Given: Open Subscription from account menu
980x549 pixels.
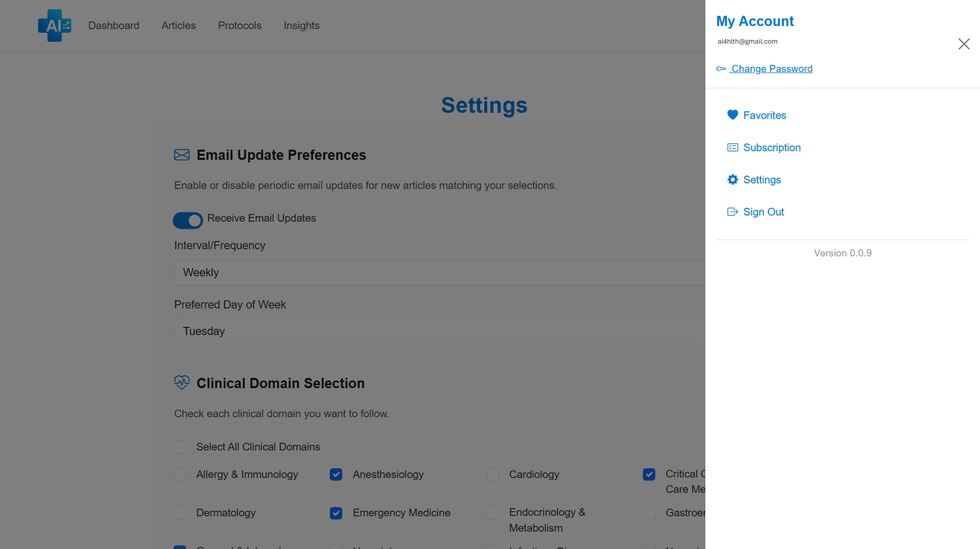Looking at the screenshot, I should [772, 147].
